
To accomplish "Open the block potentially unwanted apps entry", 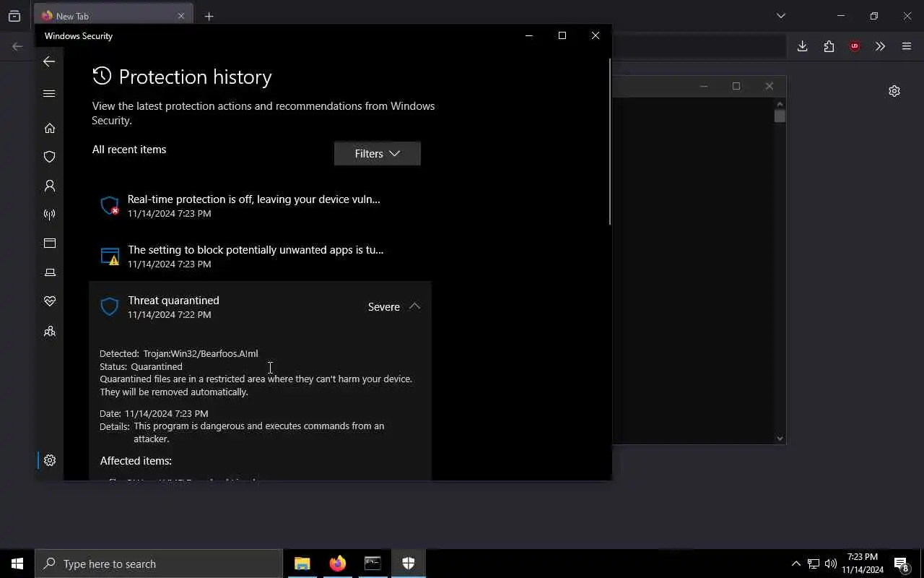I will point(261,256).
